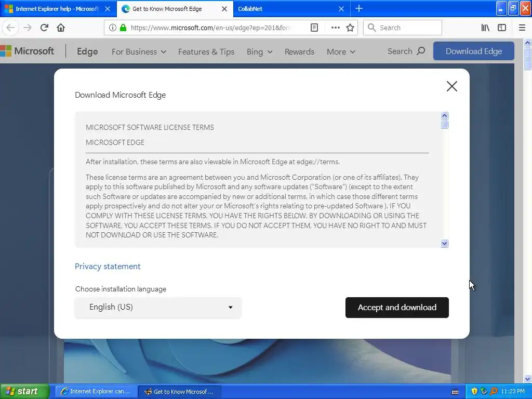The height and width of the screenshot is (399, 532).
Task: Click the Download Edge button
Action: [x=474, y=51]
